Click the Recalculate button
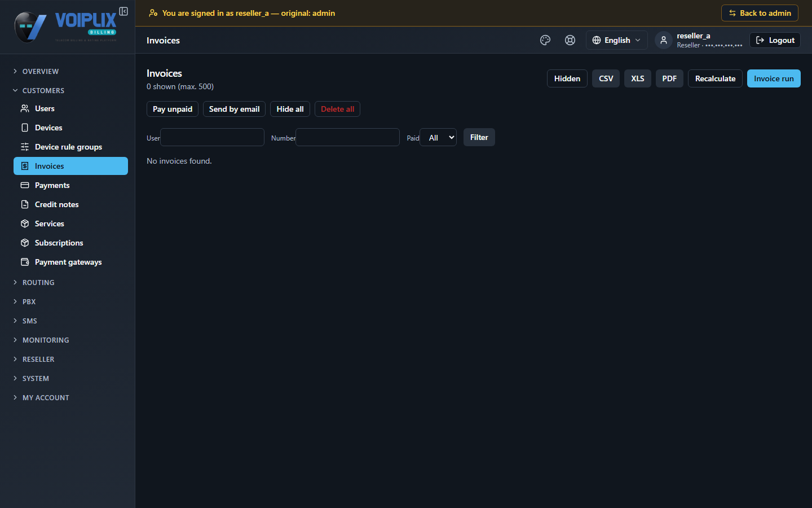Image resolution: width=812 pixels, height=508 pixels. click(715, 78)
